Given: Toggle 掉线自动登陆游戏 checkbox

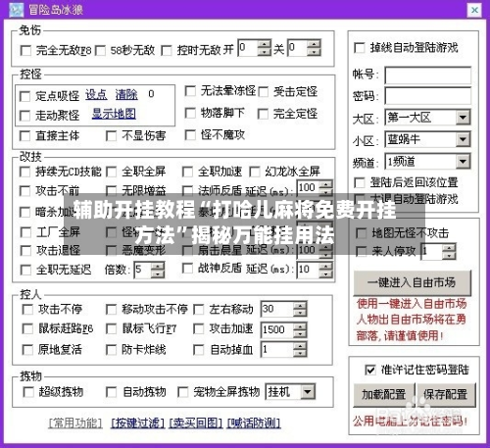Looking at the screenshot, I should pyautogui.click(x=360, y=48).
